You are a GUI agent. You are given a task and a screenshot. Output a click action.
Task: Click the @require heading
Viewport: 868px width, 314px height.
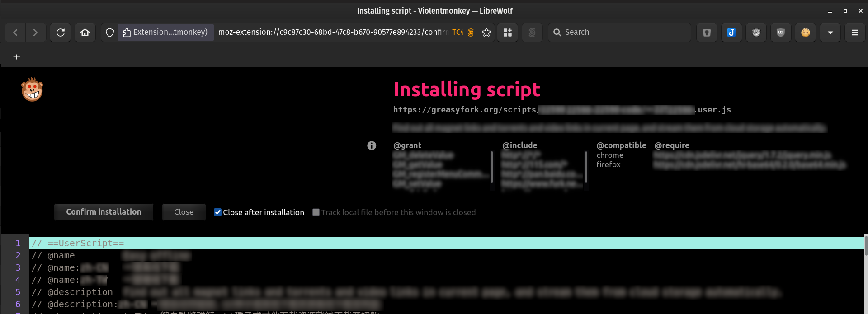[x=672, y=145]
